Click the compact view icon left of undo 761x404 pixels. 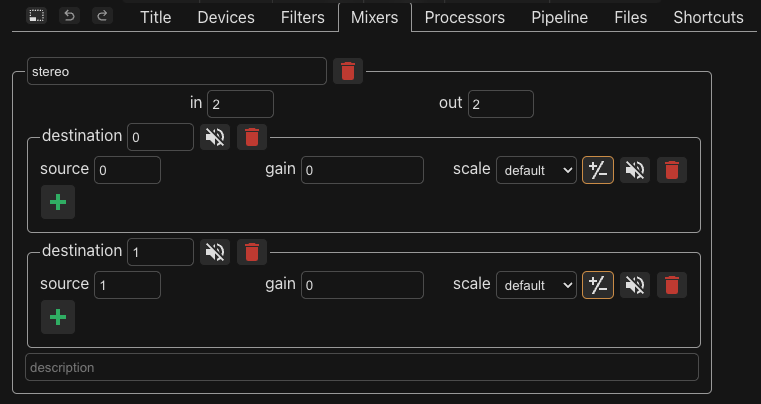[36, 16]
